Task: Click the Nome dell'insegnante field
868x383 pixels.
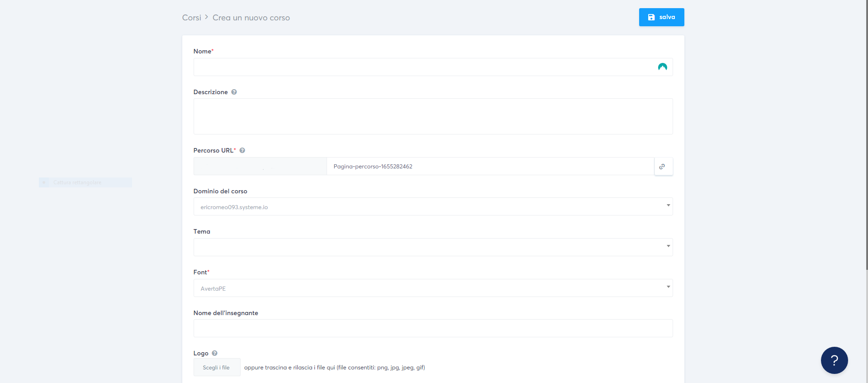Action: tap(432, 328)
